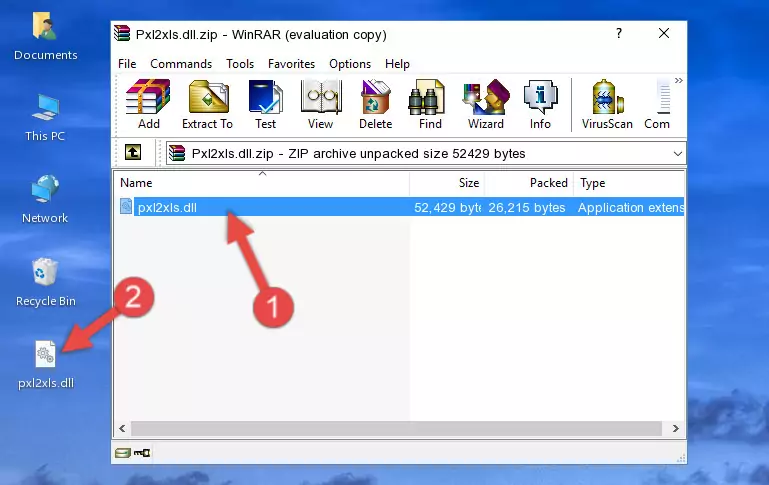Click the Application extension type cell
The height and width of the screenshot is (485, 769).
click(x=631, y=207)
